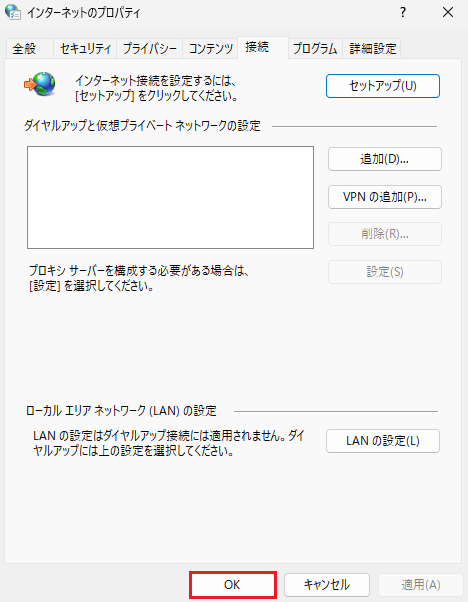Confirm with the OK button

point(233,585)
